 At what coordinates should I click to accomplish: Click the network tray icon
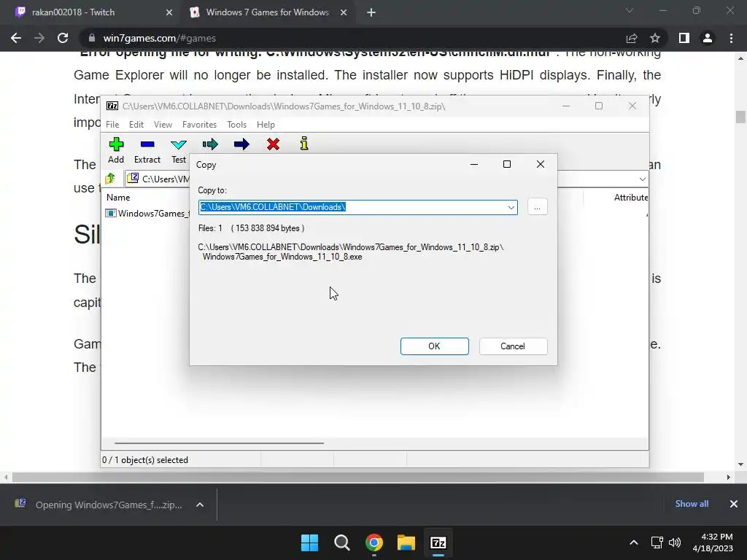(x=657, y=542)
